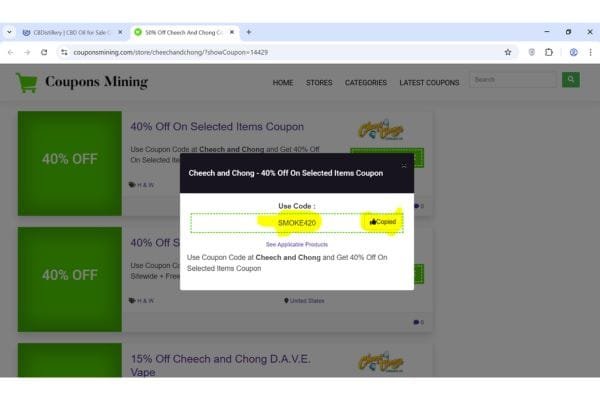The image size is (600, 400).
Task: Open the browser profile avatar
Action: click(x=573, y=52)
